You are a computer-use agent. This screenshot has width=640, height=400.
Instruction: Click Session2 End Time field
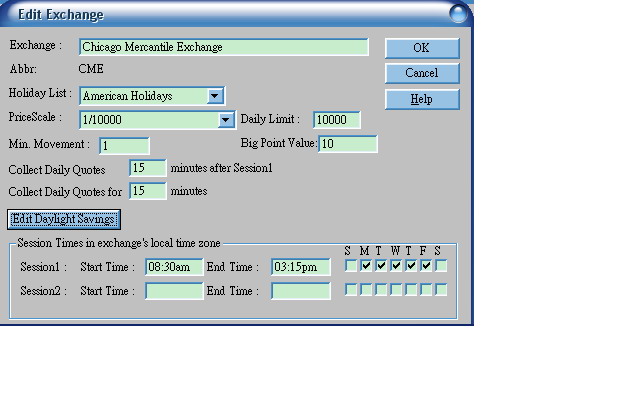coord(300,291)
